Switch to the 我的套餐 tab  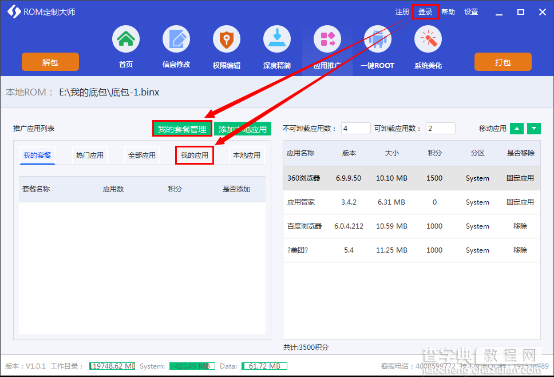[x=37, y=155]
